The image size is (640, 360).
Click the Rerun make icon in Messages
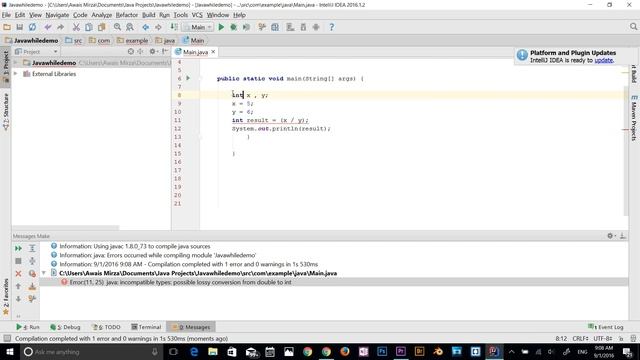[x=18, y=249]
